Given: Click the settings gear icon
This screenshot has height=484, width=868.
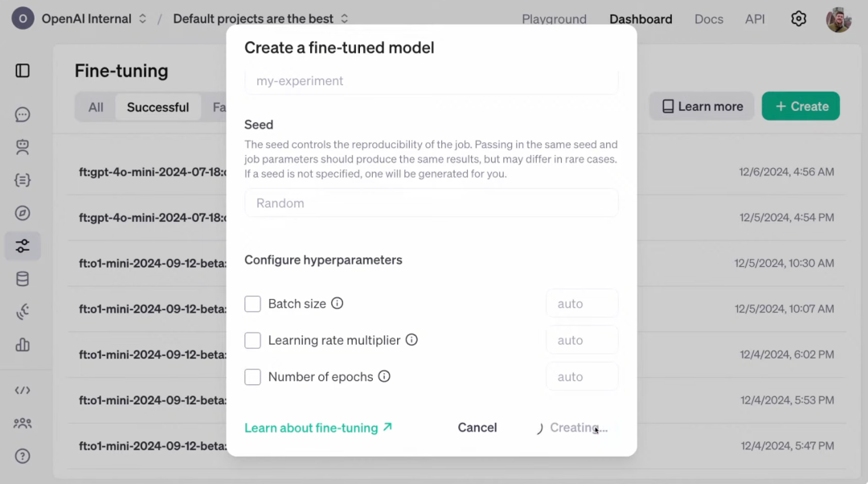Looking at the screenshot, I should (798, 18).
